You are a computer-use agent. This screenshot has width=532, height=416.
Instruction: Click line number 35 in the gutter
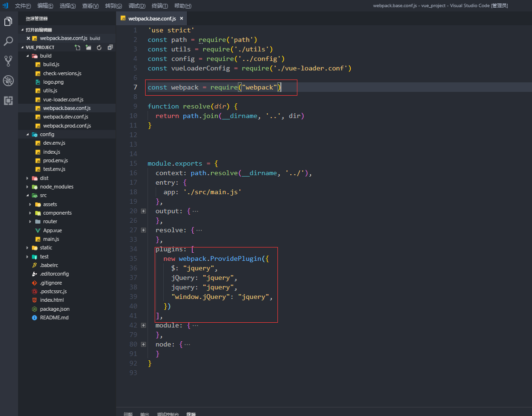[133, 258]
